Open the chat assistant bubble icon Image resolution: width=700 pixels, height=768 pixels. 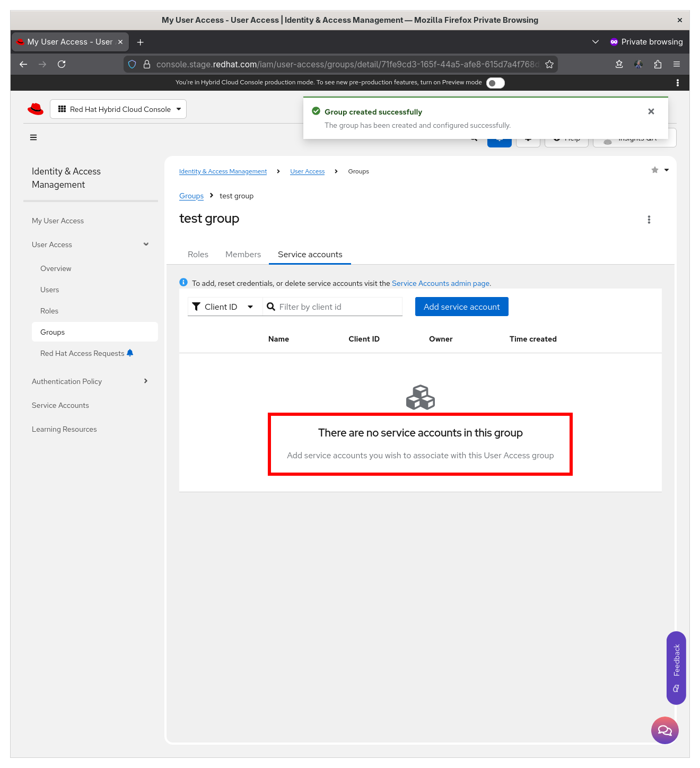pyautogui.click(x=665, y=730)
